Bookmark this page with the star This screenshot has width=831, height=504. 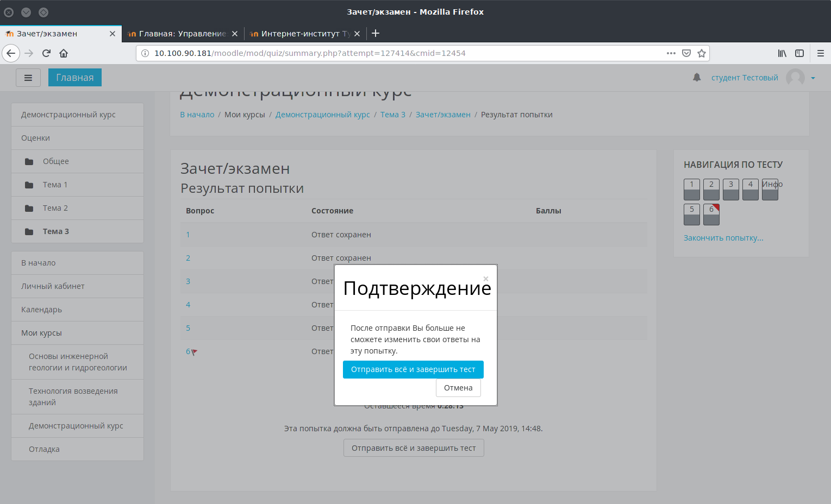(x=702, y=53)
